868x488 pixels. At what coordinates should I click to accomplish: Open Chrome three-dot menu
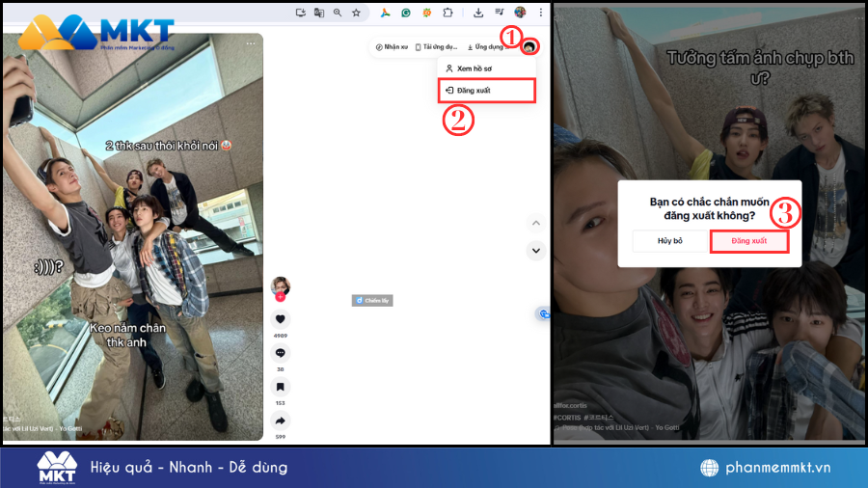click(x=541, y=13)
